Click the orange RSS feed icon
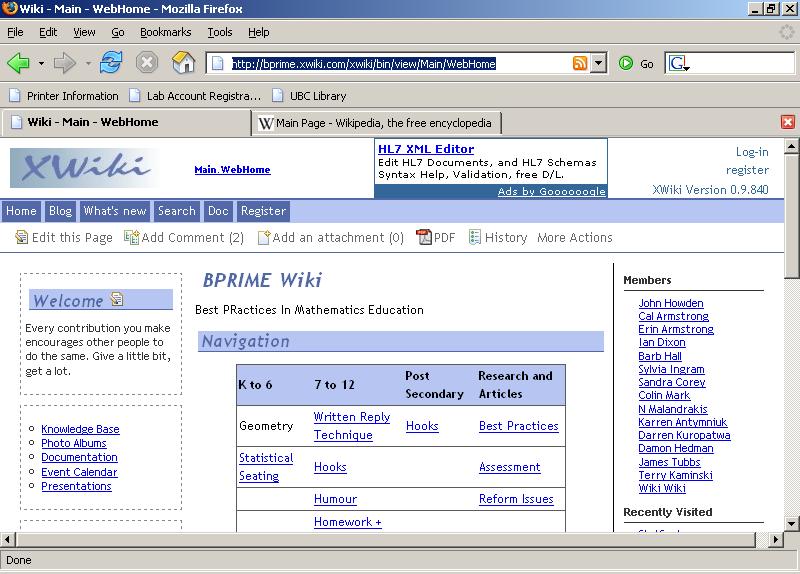 coord(580,63)
